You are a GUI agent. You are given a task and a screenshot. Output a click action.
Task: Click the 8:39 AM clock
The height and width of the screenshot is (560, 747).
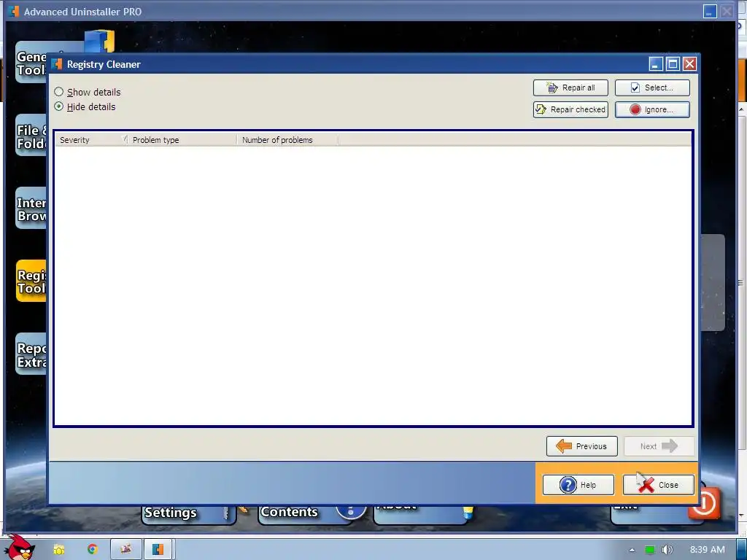707,550
